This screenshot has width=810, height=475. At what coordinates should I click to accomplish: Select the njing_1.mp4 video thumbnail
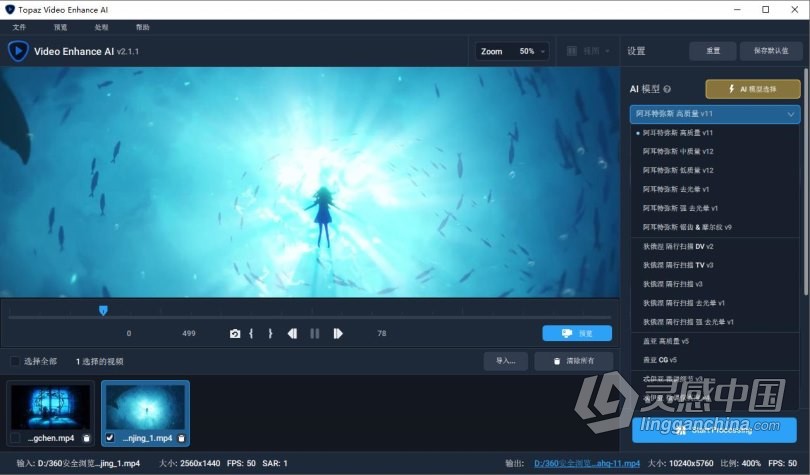[x=146, y=407]
